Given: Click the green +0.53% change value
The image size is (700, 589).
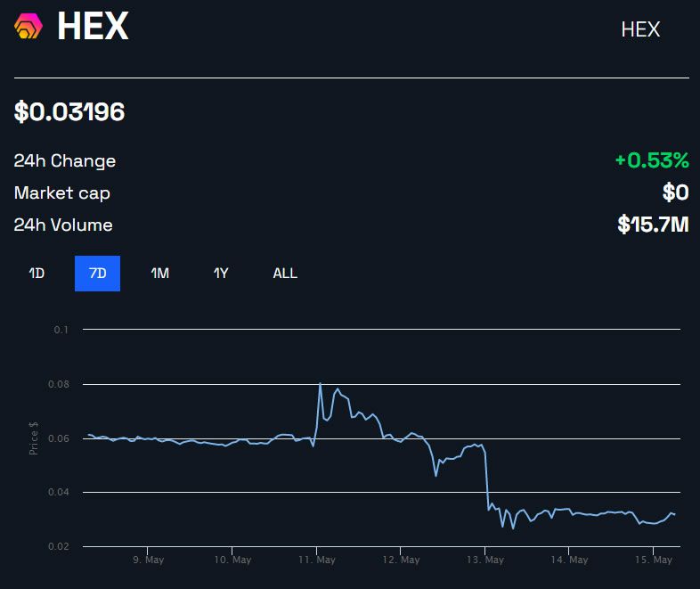Looking at the screenshot, I should coord(652,161).
